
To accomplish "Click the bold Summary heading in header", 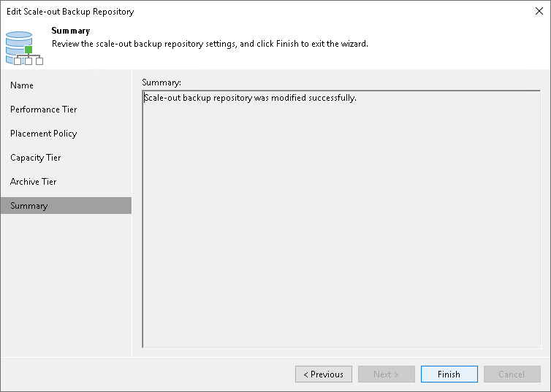I will (x=71, y=31).
